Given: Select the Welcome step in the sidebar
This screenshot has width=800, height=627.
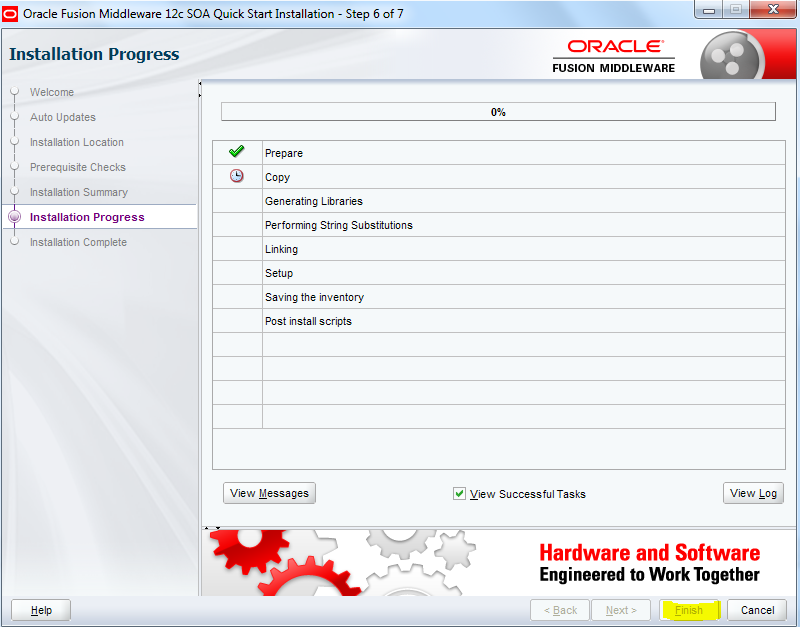Looking at the screenshot, I should coord(50,92).
